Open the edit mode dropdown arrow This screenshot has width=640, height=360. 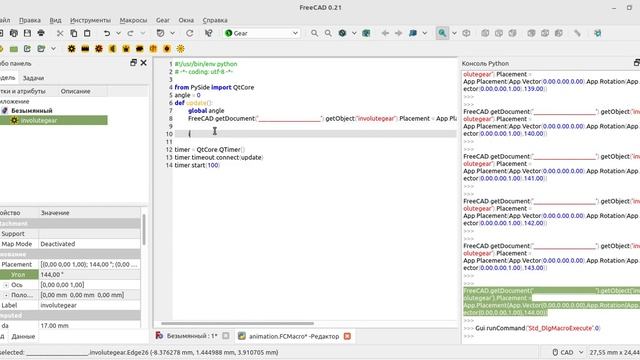tap(173, 33)
